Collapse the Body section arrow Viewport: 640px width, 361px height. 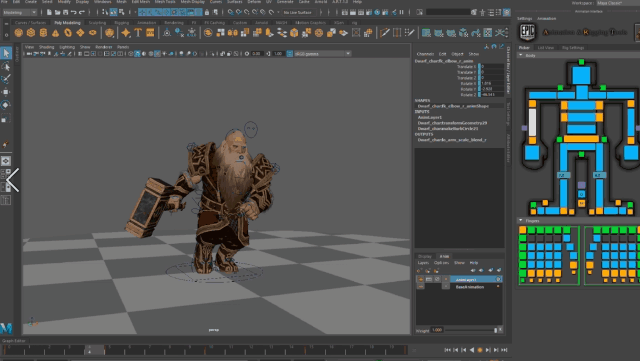[520, 55]
